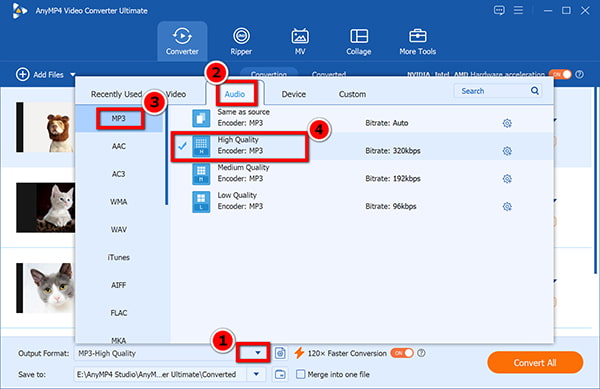Check the Merge into one file box

(301, 374)
